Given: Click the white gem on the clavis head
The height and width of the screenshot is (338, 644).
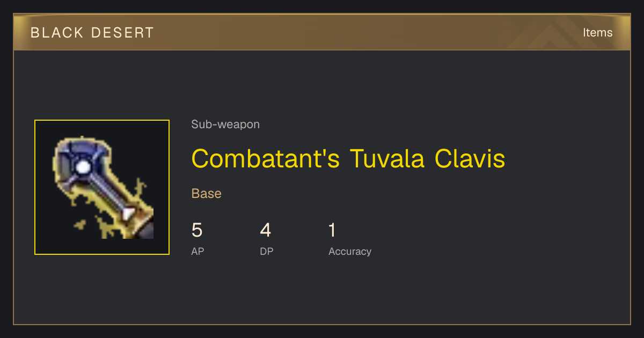Looking at the screenshot, I should 83,167.
